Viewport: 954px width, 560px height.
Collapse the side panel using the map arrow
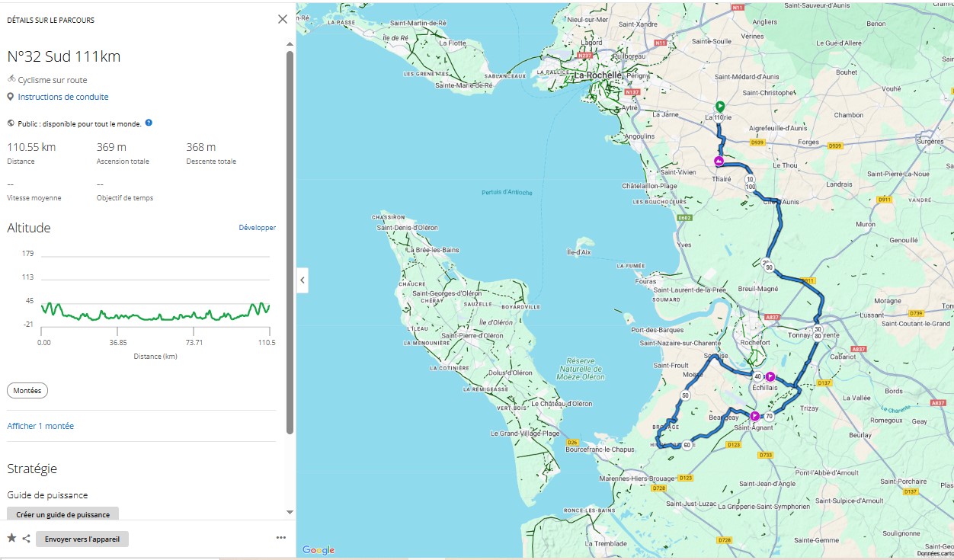pos(303,280)
